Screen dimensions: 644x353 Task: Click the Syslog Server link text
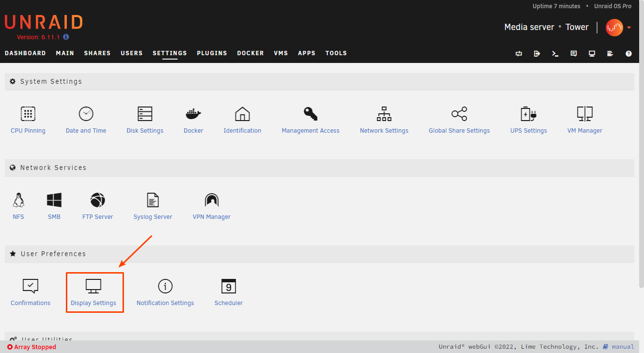click(153, 217)
